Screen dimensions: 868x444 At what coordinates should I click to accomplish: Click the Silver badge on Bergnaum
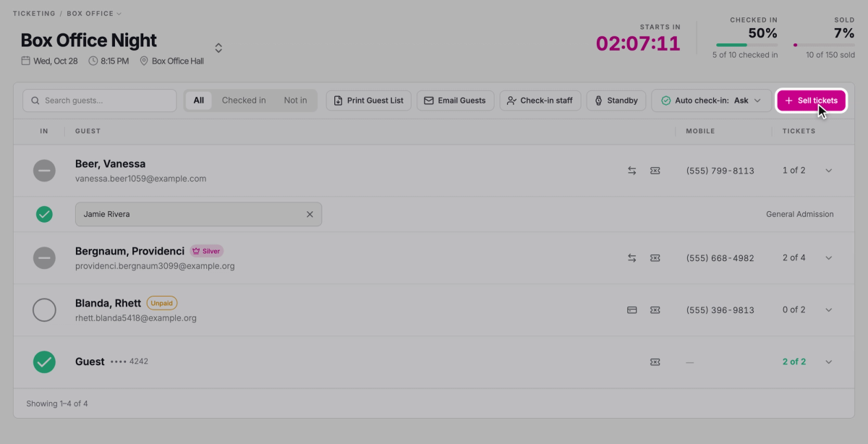[207, 251]
